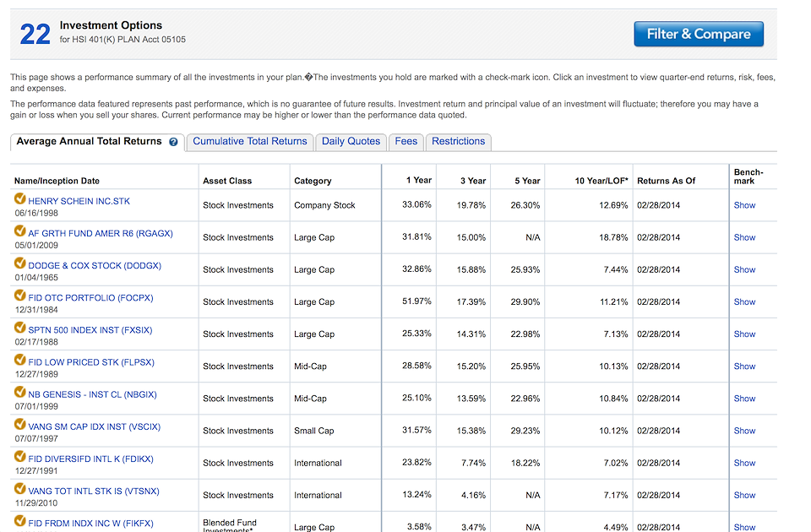This screenshot has height=532, width=811.
Task: Click the 51.97% one-year return value
Action: click(416, 301)
